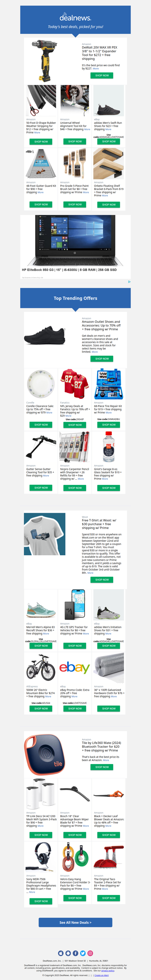151x980 pixels.
Task: Click Create an Alert link
Action: tap(102, 975)
